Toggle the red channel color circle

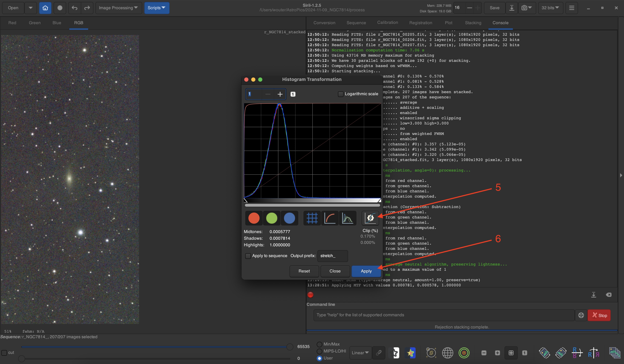[x=254, y=218]
